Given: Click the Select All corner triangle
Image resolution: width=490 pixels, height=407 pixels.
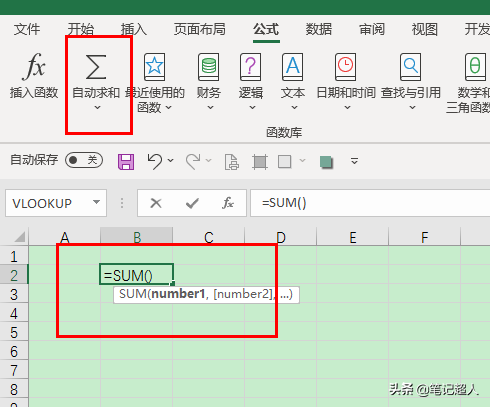Looking at the screenshot, I should point(20,237).
